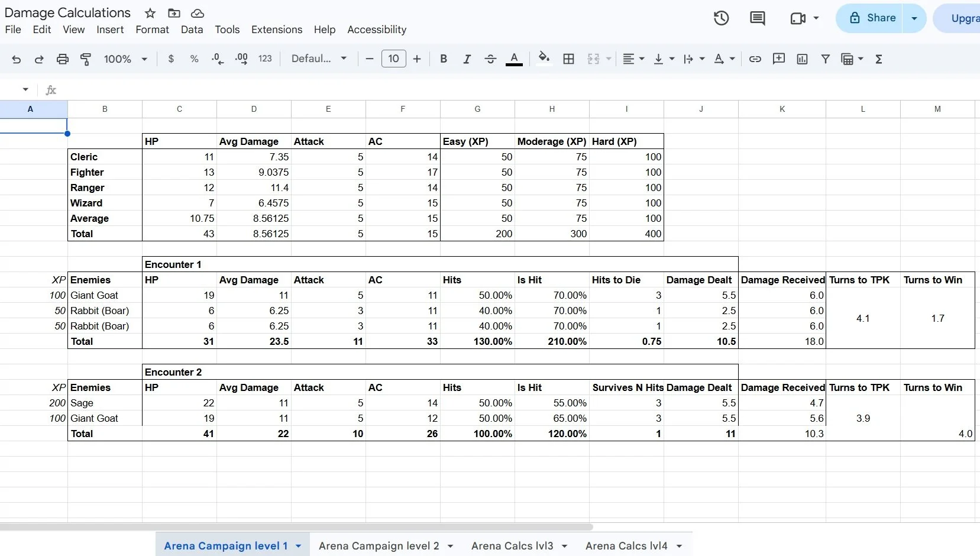Select the Paint format roller icon
This screenshot has height=556, width=980.
[x=86, y=59]
